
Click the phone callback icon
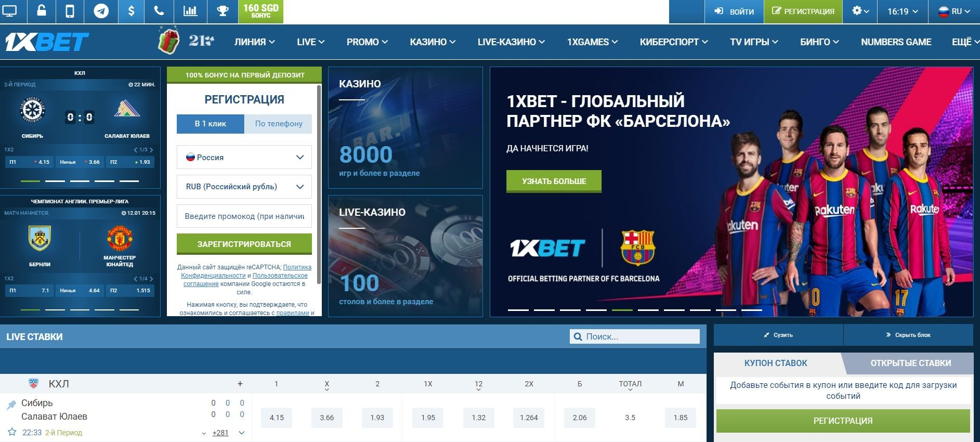pos(160,11)
